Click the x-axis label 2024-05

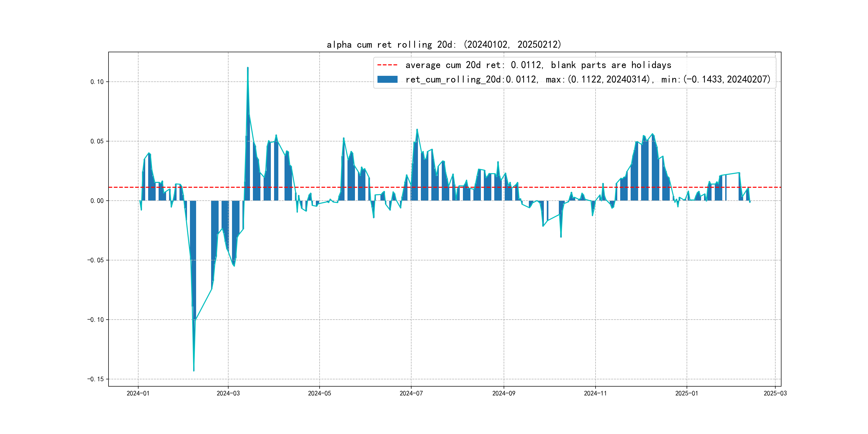[x=319, y=393]
